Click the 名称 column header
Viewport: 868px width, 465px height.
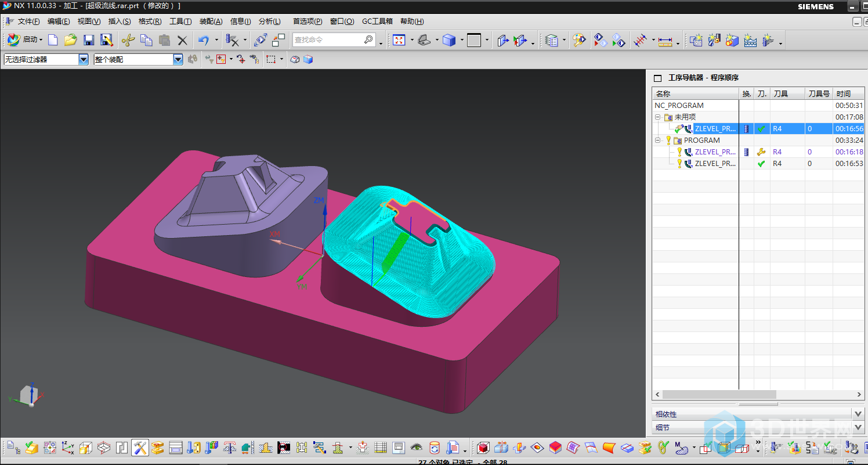(x=695, y=93)
